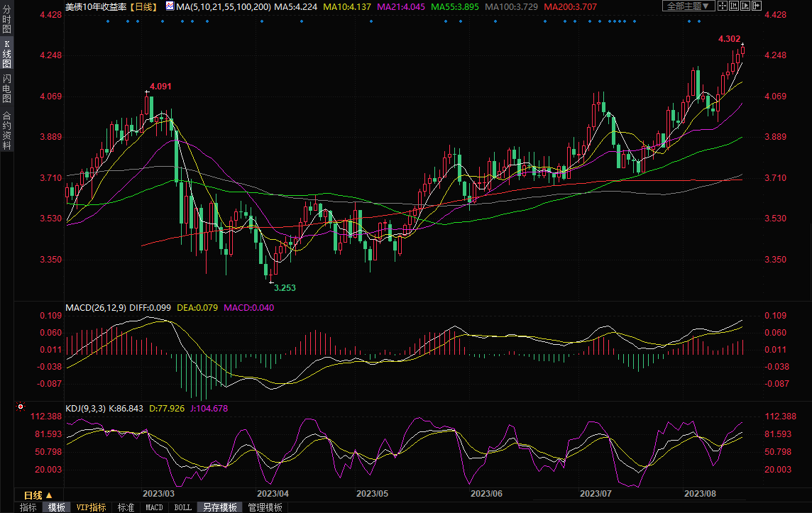Click the 3.253 low price marker
The height and width of the screenshot is (513, 812).
click(285, 287)
